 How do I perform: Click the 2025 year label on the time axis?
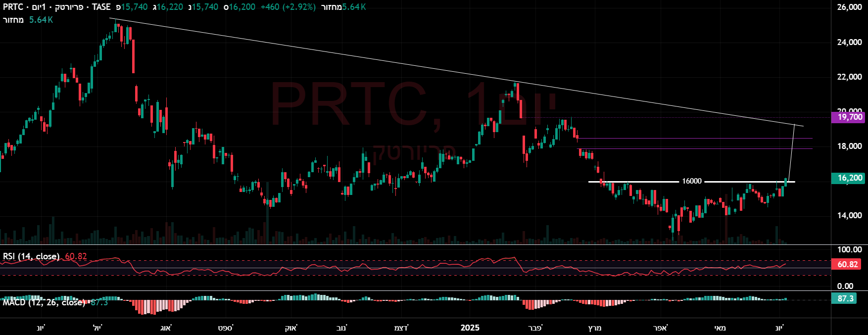(470, 328)
